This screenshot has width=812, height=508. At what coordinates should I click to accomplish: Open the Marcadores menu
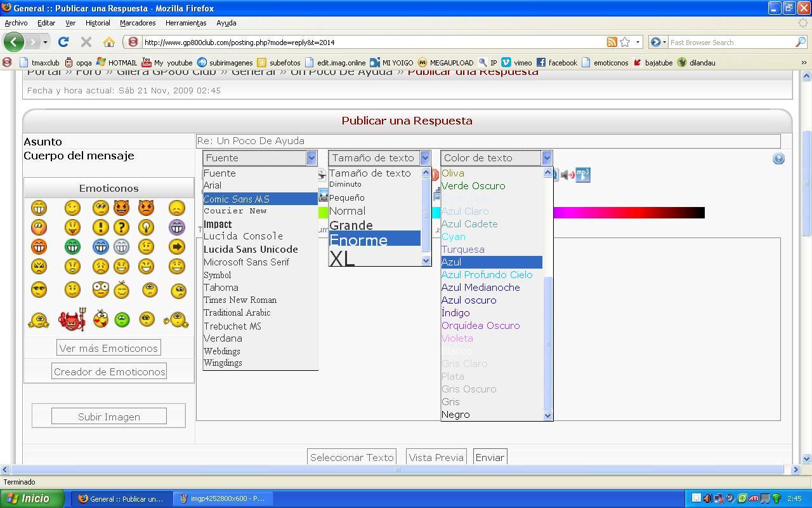point(138,23)
